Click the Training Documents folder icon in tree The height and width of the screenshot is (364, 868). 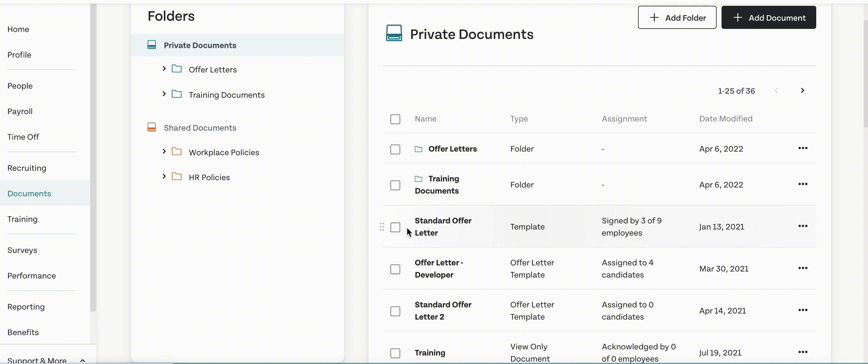coord(177,94)
